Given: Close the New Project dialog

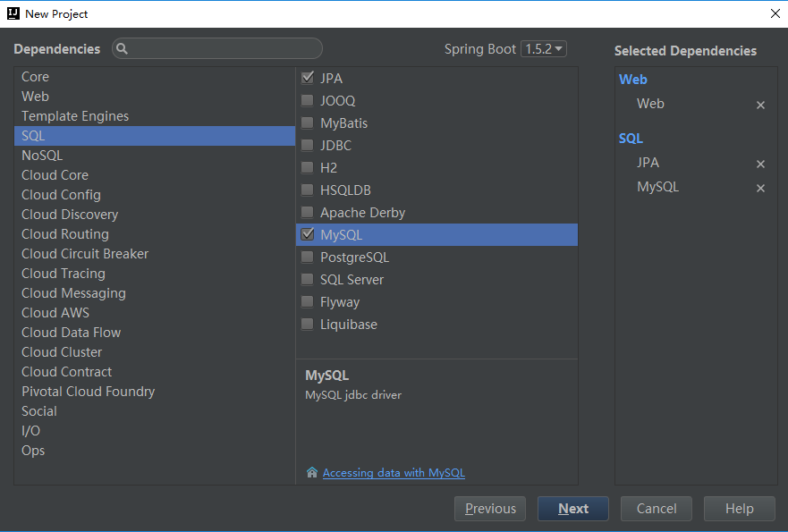Looking at the screenshot, I should 774,13.
